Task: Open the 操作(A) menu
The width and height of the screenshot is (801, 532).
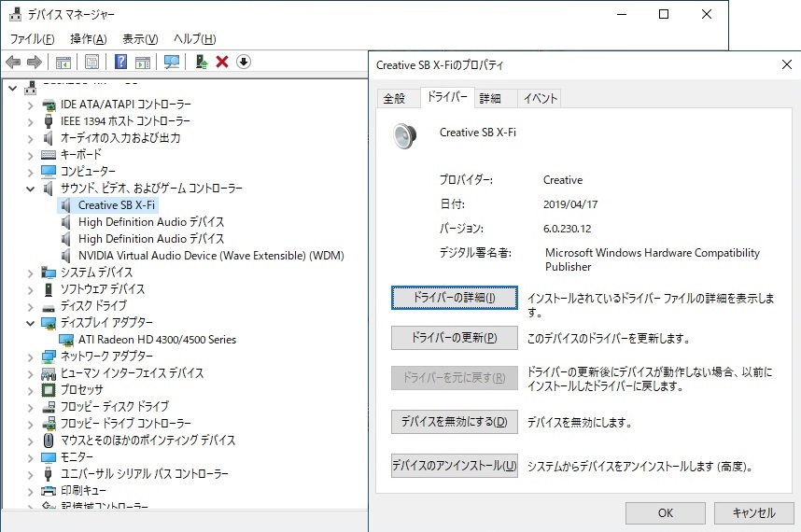Action: (88, 39)
